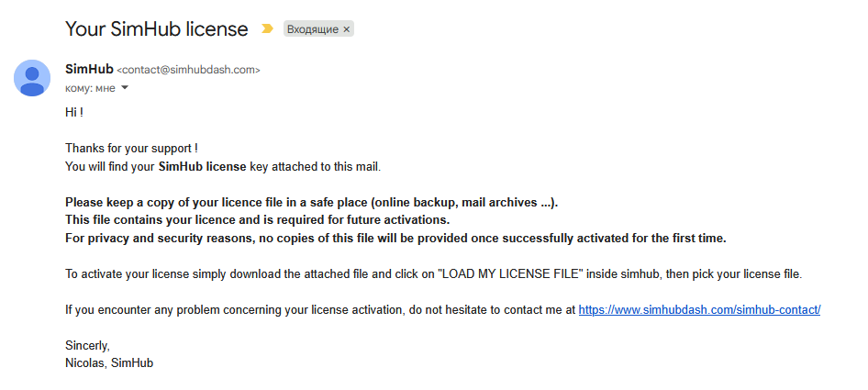Click the quoted LOAD MY LICENSE FILE text
The image size is (868, 390).
click(513, 274)
